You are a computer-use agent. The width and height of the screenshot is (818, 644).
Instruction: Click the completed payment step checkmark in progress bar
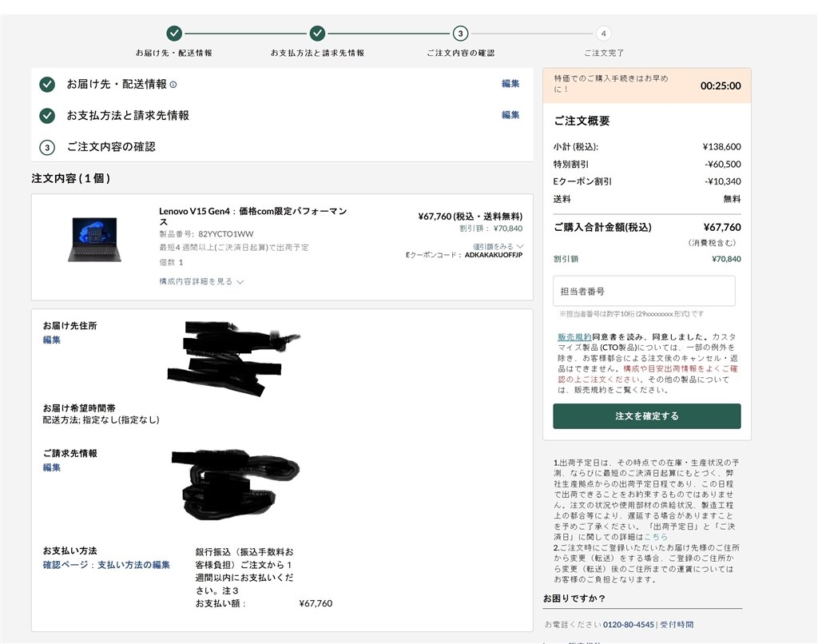click(317, 34)
